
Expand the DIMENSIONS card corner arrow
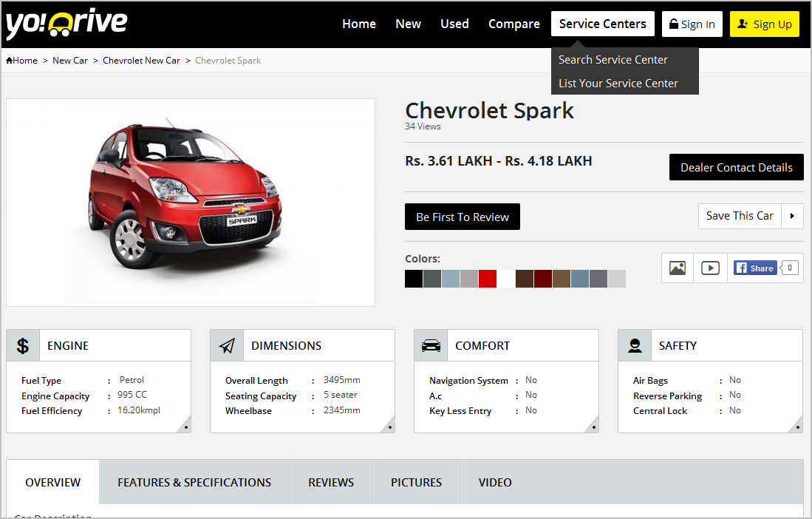coord(389,427)
